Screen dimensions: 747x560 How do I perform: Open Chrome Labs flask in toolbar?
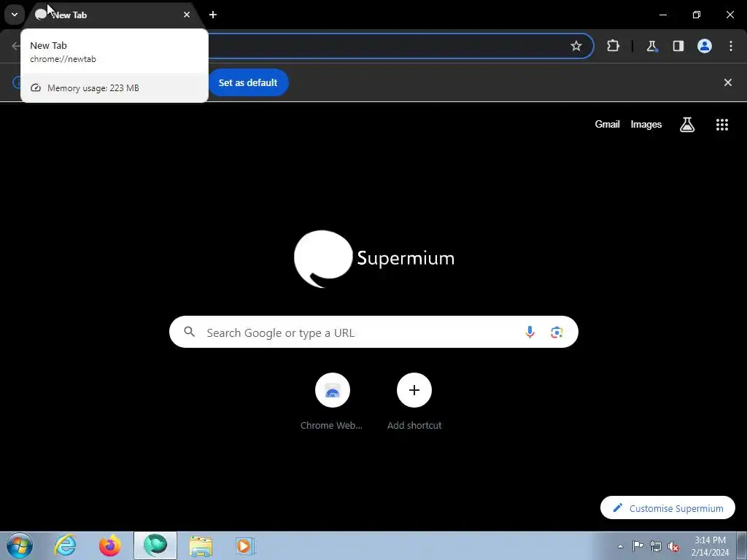tap(651, 46)
